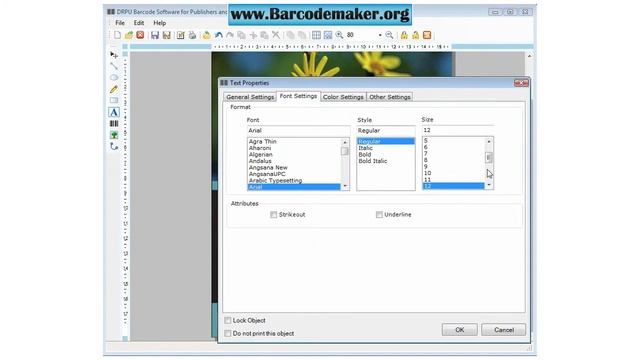The width and height of the screenshot is (640, 360).
Task: Click the red X close-document toolbar icon
Action: tap(140, 35)
